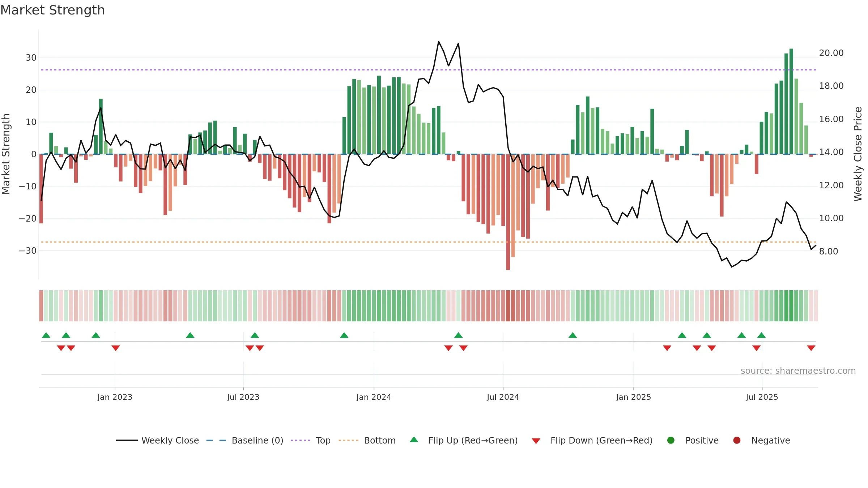Image resolution: width=868 pixels, height=488 pixels.
Task: Click the Flip Up (Red→Green) legend label
Action: point(473,440)
